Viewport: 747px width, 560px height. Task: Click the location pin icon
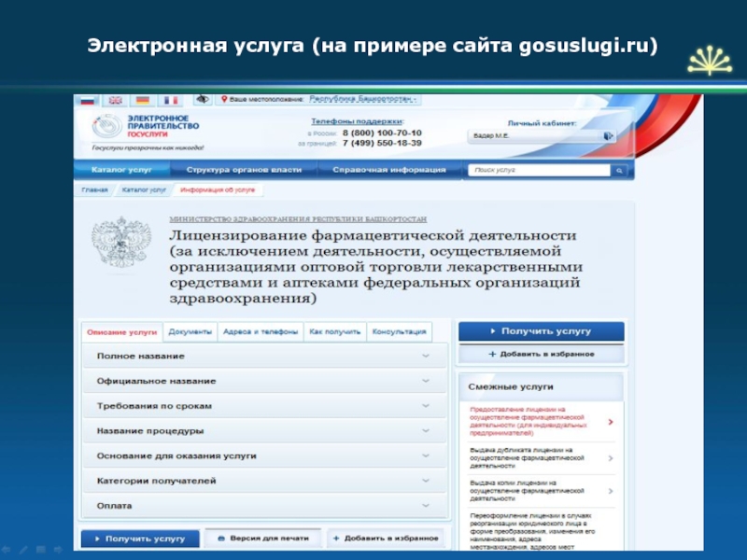tap(224, 99)
